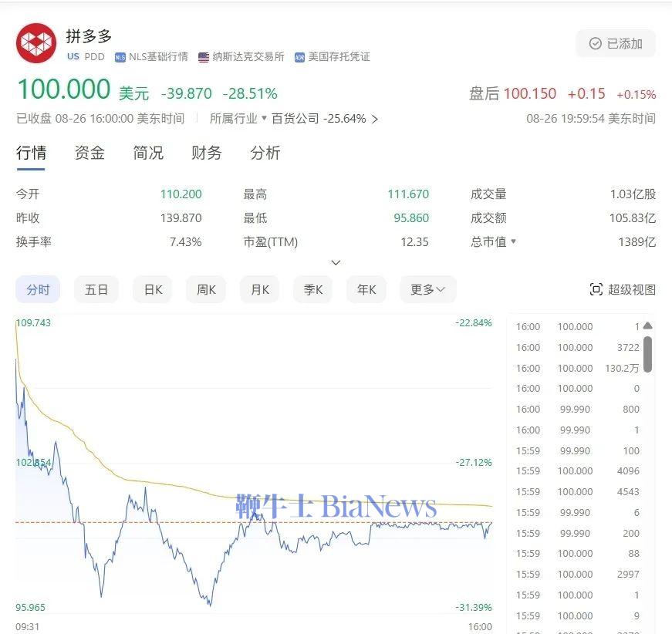672x634 pixels.
Task: Click the trades list scrollbar thumb
Action: tap(647, 354)
